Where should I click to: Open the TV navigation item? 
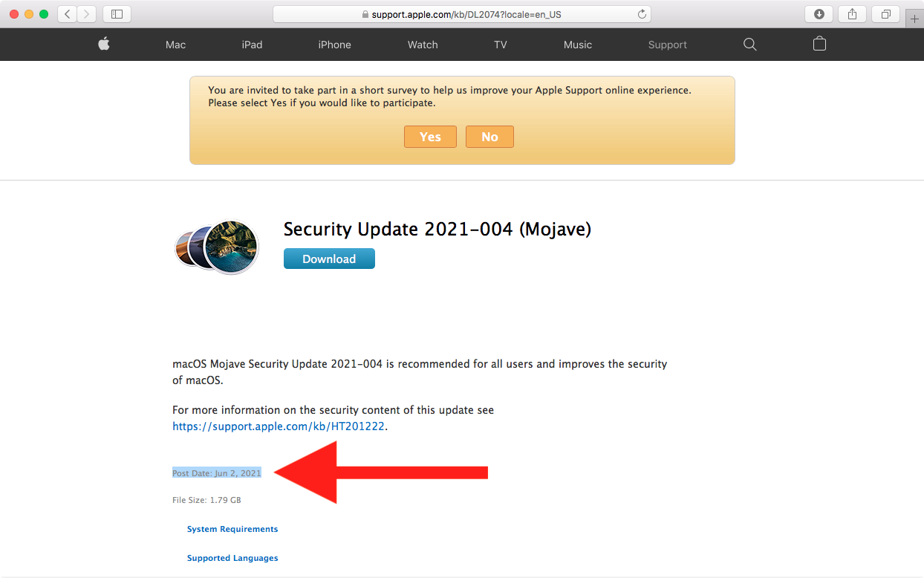click(501, 45)
